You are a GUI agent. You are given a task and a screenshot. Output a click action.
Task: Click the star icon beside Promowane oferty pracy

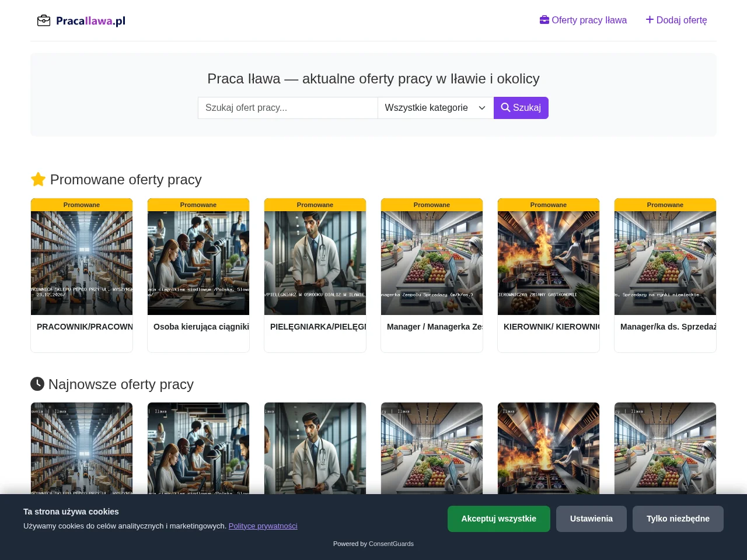[x=38, y=179]
